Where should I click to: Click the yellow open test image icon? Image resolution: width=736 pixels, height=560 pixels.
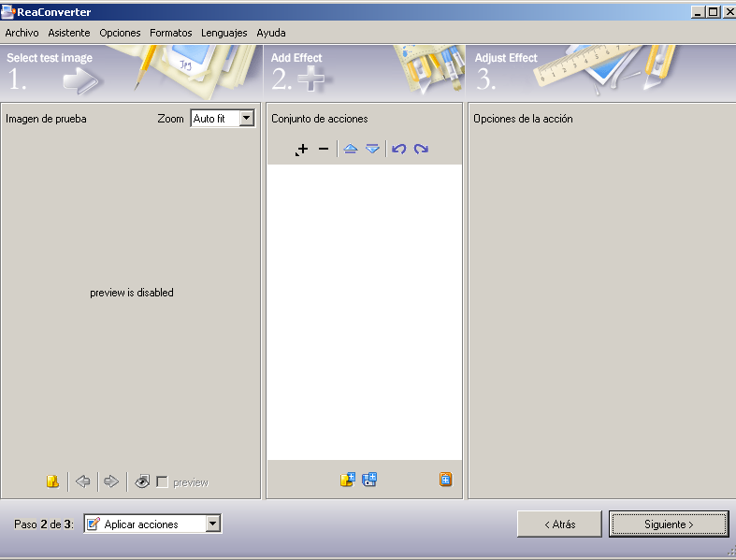[52, 481]
